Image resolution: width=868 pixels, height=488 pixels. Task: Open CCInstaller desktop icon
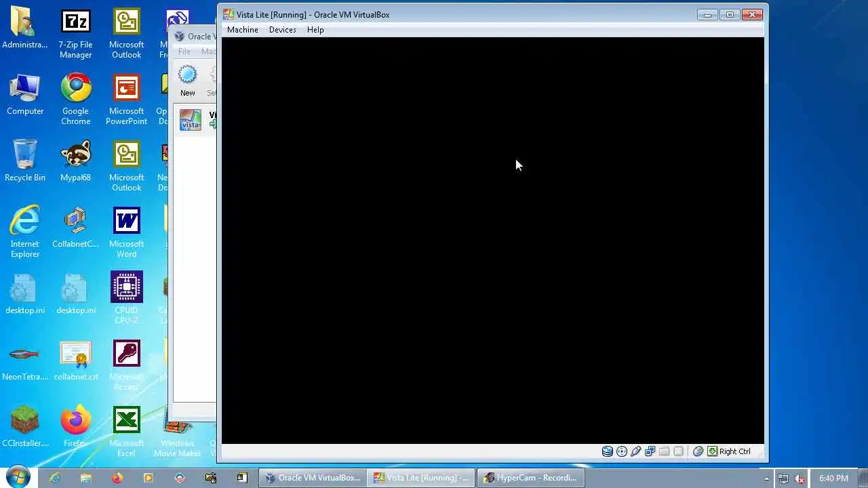click(25, 427)
